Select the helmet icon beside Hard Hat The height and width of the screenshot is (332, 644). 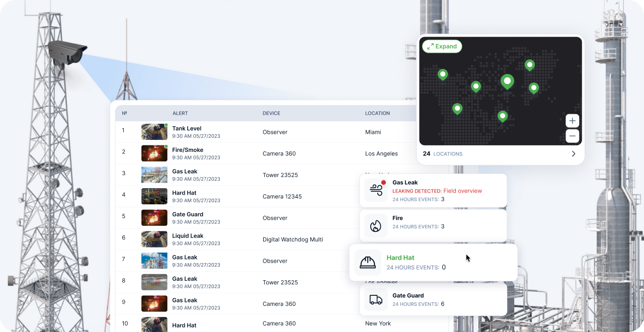coord(367,262)
